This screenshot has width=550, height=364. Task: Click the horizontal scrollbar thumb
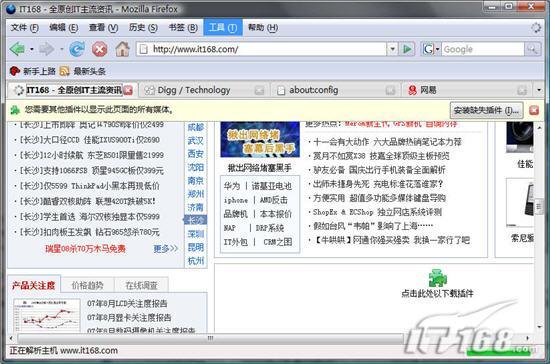click(210, 338)
